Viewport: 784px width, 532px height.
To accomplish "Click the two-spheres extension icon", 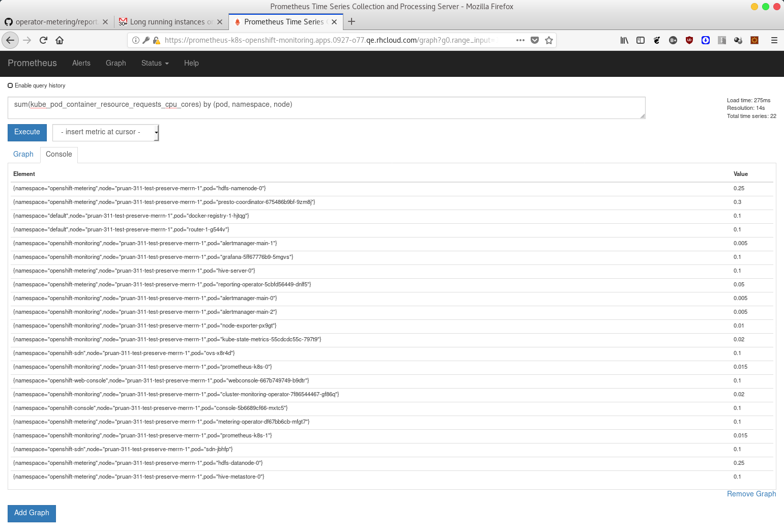I will (x=738, y=40).
